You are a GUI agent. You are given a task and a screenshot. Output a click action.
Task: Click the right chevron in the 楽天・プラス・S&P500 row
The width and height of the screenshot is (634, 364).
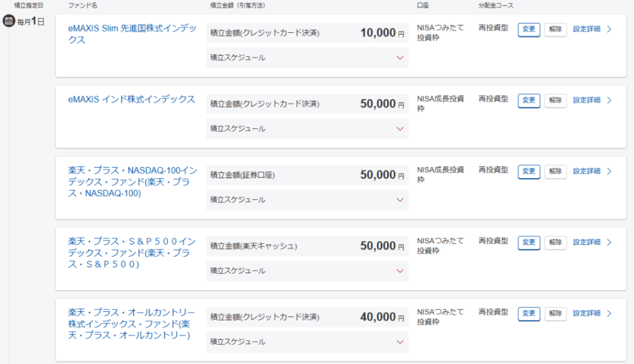click(x=609, y=243)
